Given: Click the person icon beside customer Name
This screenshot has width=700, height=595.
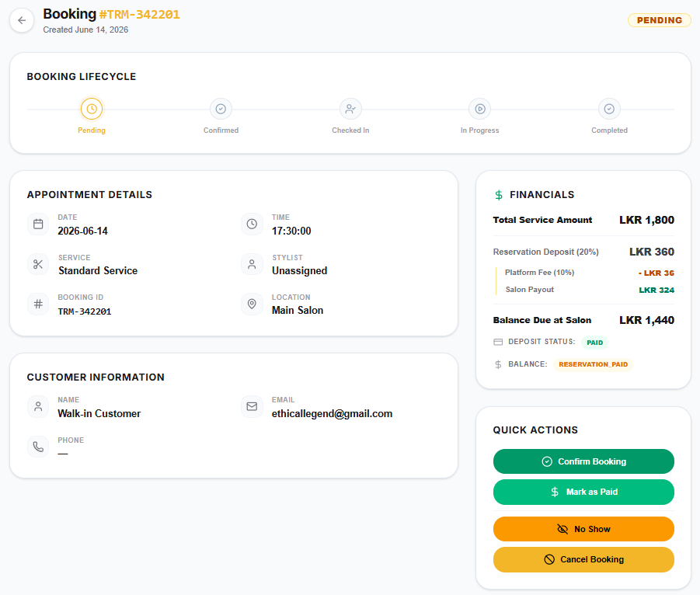Looking at the screenshot, I should pyautogui.click(x=38, y=407).
